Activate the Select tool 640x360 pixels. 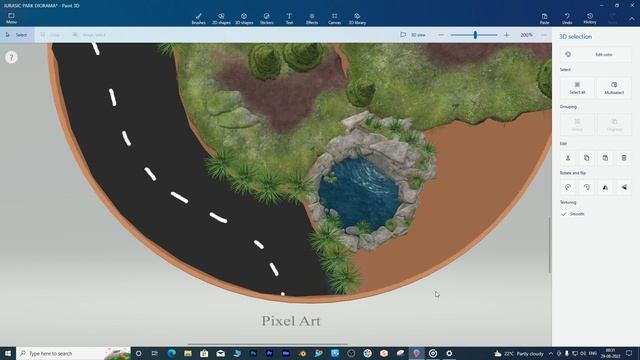pyautogui.click(x=16, y=35)
